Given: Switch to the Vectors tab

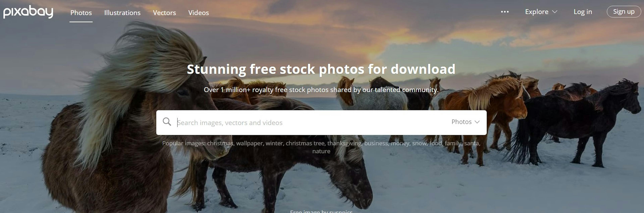Looking at the screenshot, I should point(164,13).
